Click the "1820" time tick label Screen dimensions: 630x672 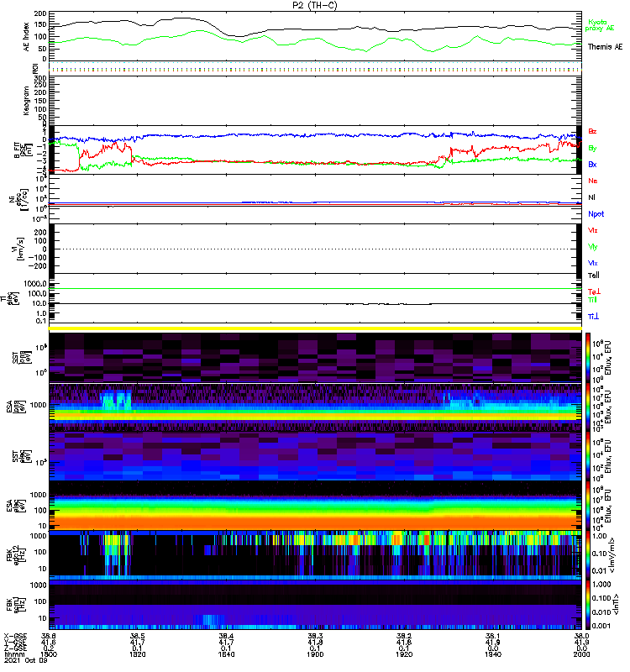(138, 654)
